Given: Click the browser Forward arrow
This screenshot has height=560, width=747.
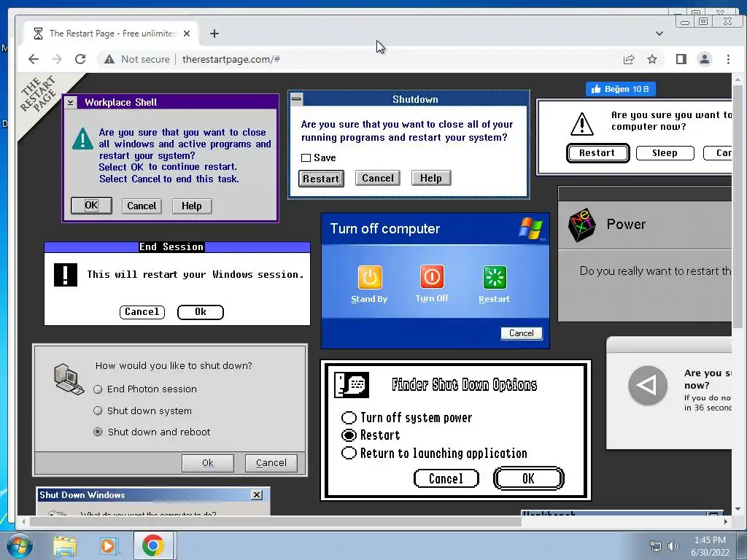Looking at the screenshot, I should (x=57, y=59).
